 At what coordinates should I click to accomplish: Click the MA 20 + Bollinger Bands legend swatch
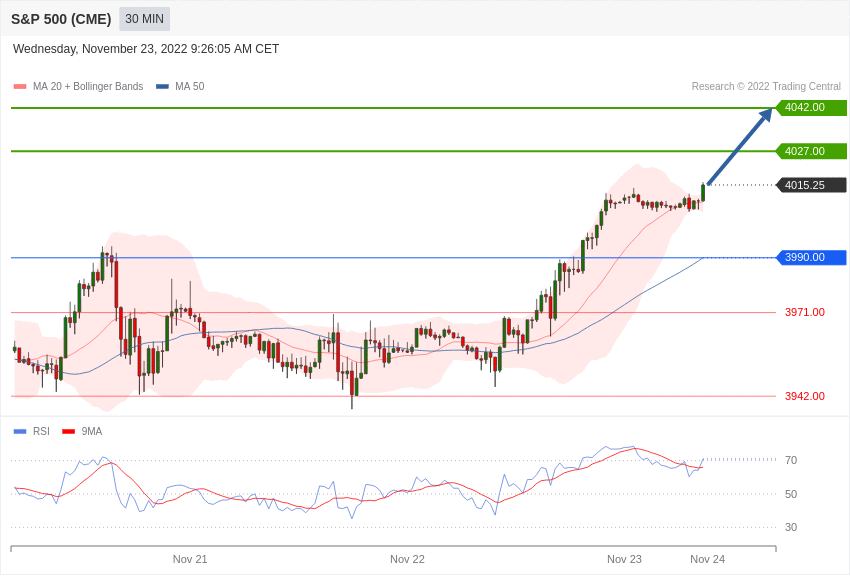tap(20, 86)
